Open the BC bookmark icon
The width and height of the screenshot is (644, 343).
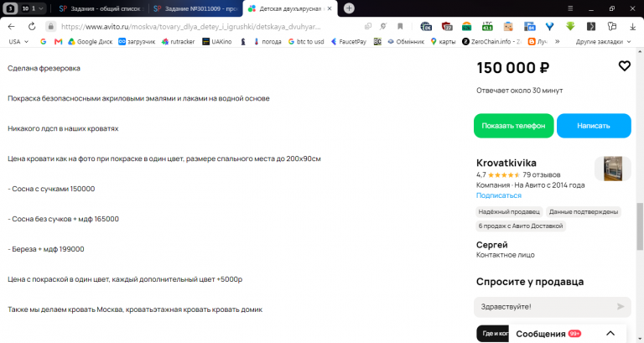[377, 41]
